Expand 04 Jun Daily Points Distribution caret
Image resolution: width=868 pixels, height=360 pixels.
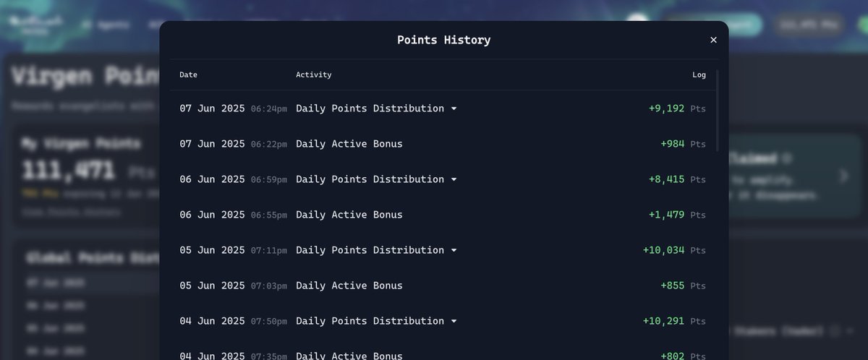pos(454,322)
